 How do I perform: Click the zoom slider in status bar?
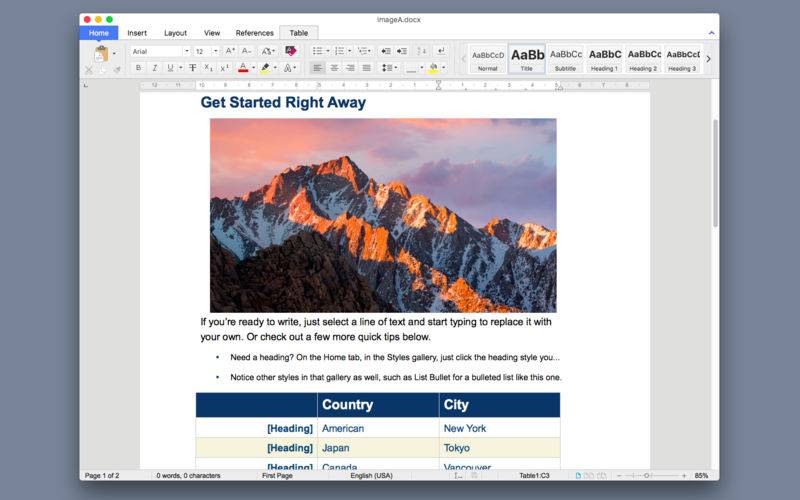646,476
